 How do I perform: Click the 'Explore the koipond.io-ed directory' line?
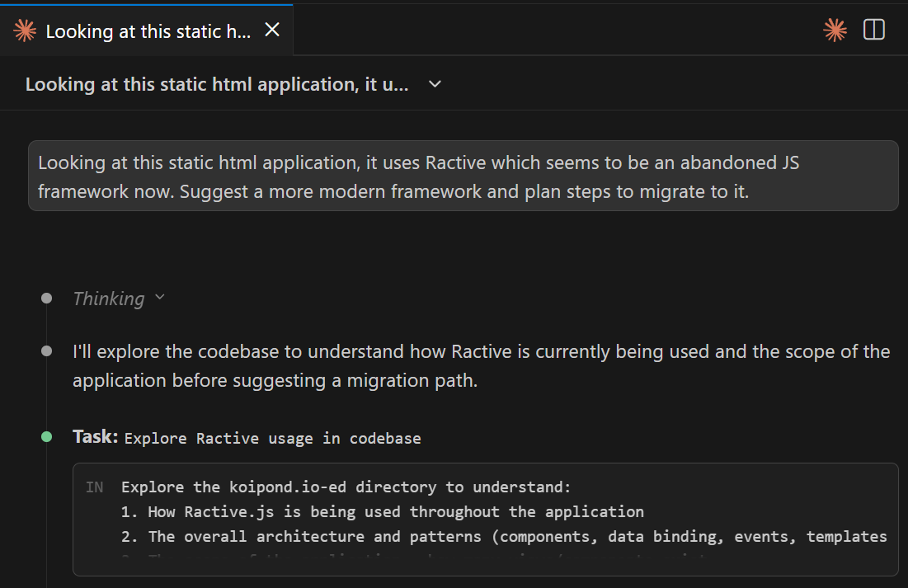[x=346, y=487]
